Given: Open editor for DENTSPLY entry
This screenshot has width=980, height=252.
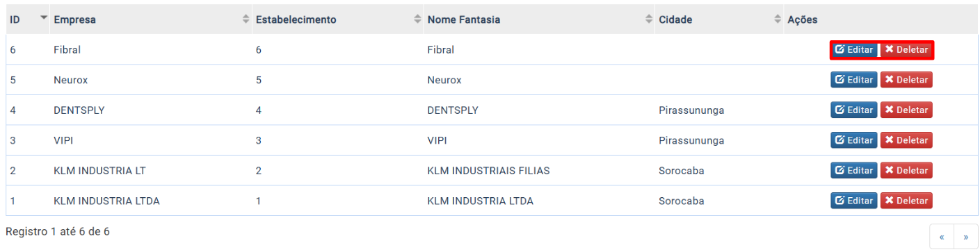Looking at the screenshot, I should [854, 110].
